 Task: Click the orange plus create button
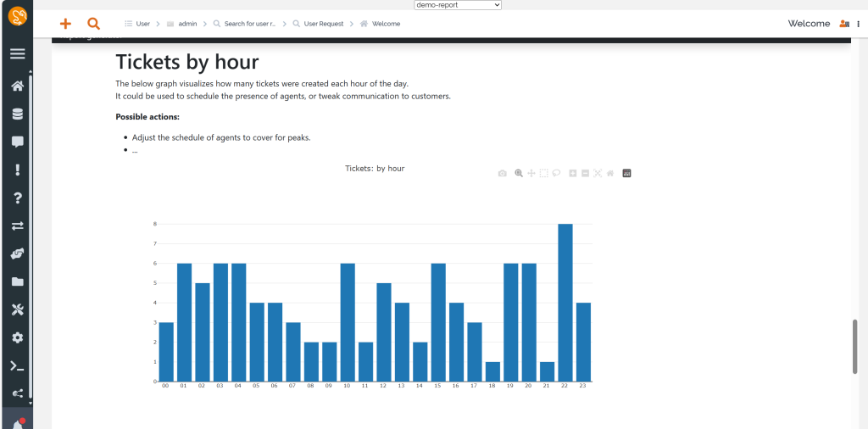[x=65, y=24]
